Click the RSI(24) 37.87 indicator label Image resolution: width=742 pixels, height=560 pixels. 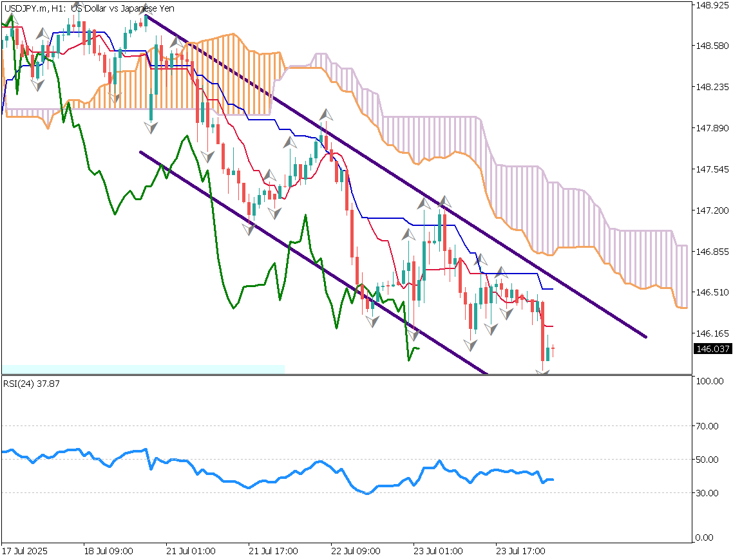pos(26,384)
